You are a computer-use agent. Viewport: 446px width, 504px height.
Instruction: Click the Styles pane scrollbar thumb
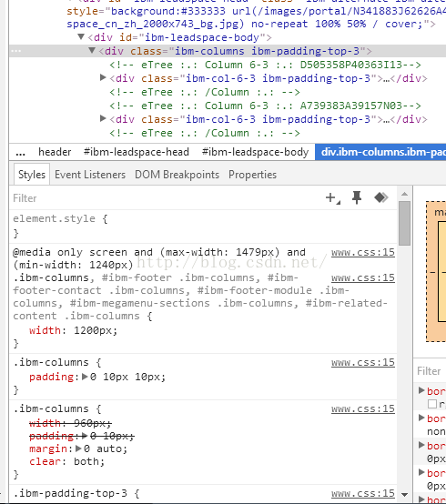404,223
